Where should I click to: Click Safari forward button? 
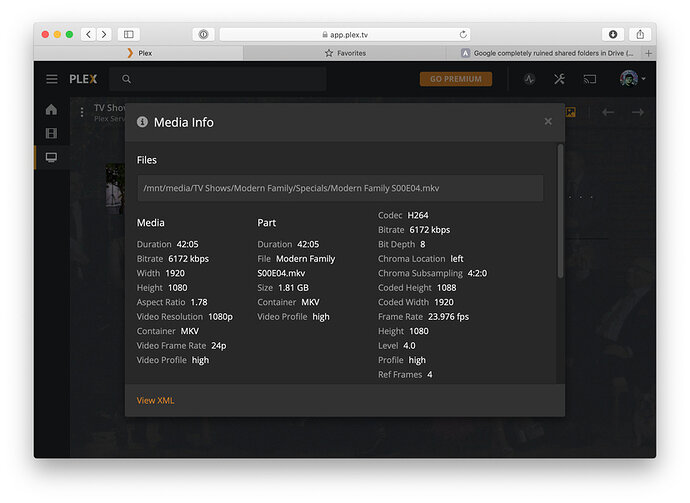click(x=104, y=34)
